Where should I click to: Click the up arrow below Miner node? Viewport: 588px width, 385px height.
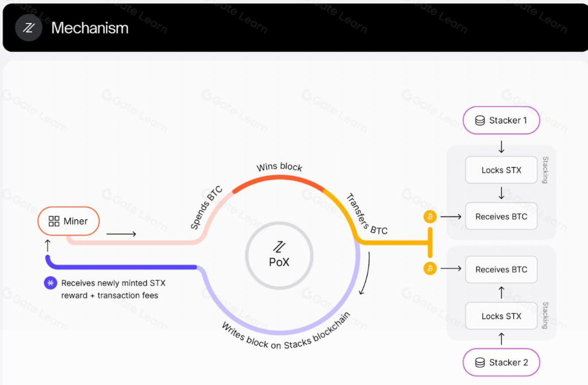(48, 246)
